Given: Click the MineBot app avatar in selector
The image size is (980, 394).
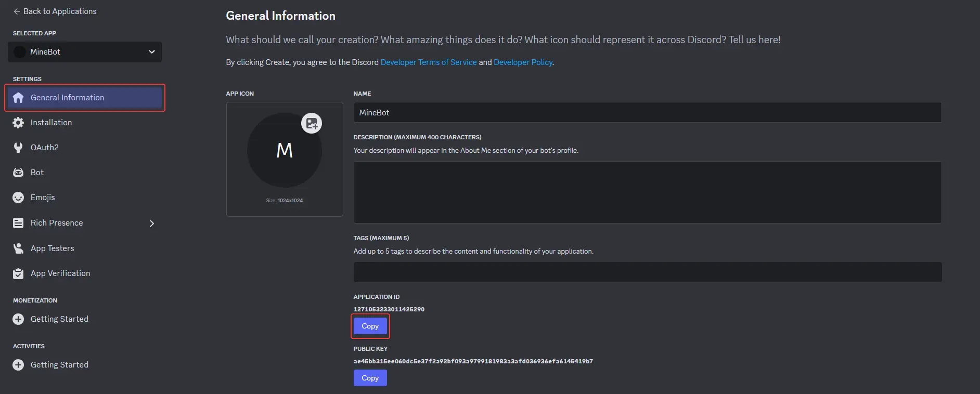Looking at the screenshot, I should [x=20, y=52].
